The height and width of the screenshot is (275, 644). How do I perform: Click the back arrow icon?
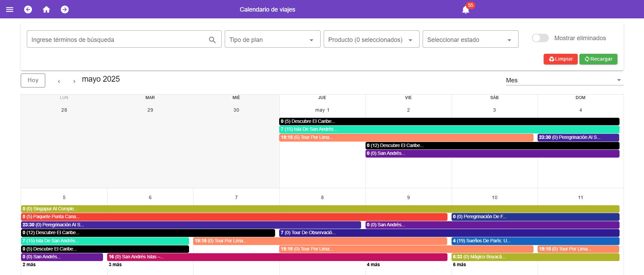pyautogui.click(x=28, y=10)
